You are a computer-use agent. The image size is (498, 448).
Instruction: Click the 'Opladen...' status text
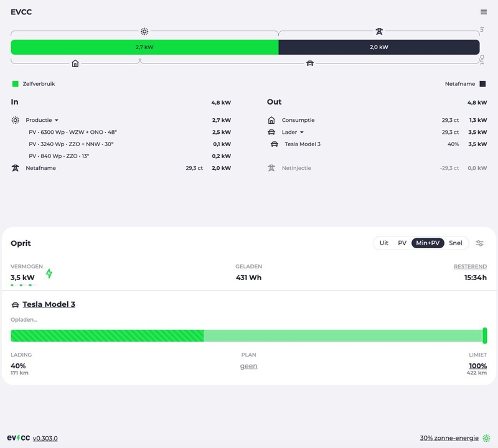24,320
